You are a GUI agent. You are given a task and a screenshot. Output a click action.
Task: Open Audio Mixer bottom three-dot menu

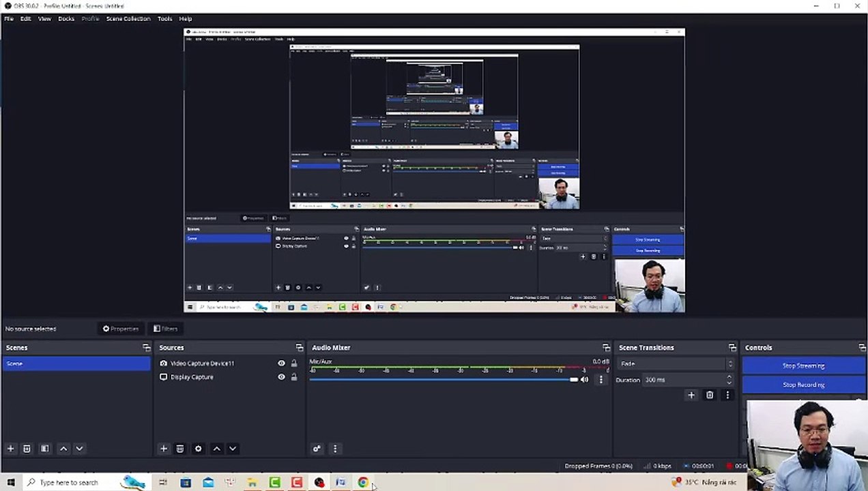click(x=334, y=449)
